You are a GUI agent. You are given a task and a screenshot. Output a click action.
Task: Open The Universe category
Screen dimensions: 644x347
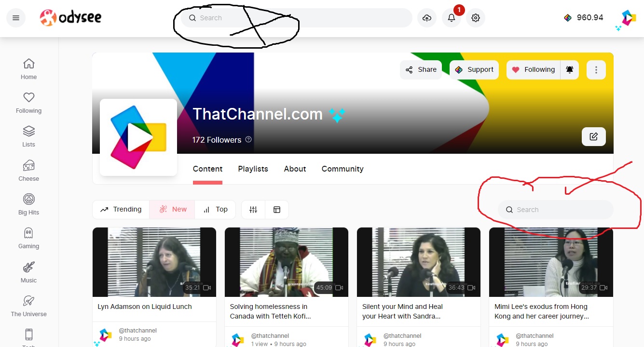pyautogui.click(x=29, y=306)
